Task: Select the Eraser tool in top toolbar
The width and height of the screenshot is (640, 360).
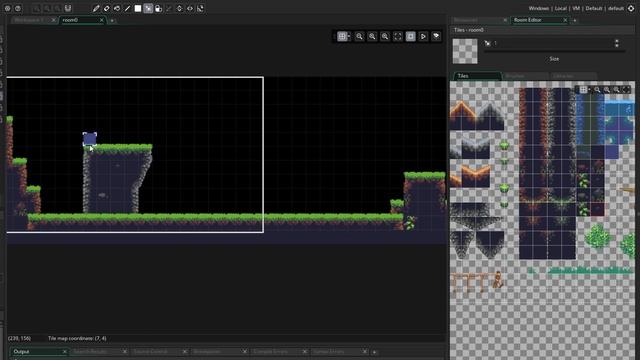Action: pyautogui.click(x=107, y=8)
